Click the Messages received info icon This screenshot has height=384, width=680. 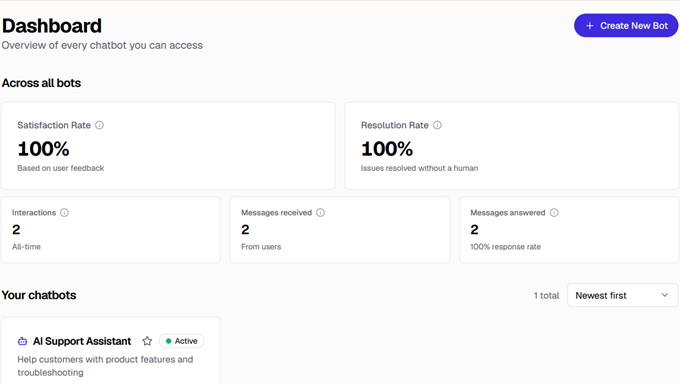coord(320,213)
